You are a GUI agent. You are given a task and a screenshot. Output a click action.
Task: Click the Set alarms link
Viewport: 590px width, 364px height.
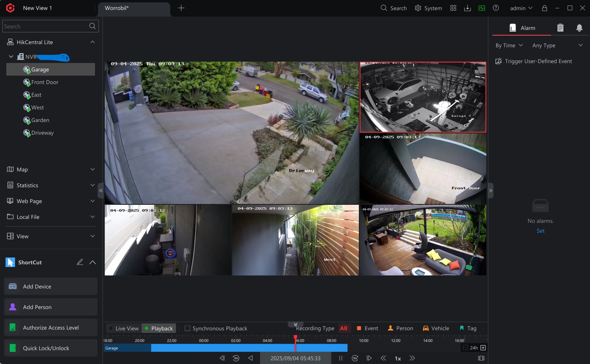pos(540,231)
